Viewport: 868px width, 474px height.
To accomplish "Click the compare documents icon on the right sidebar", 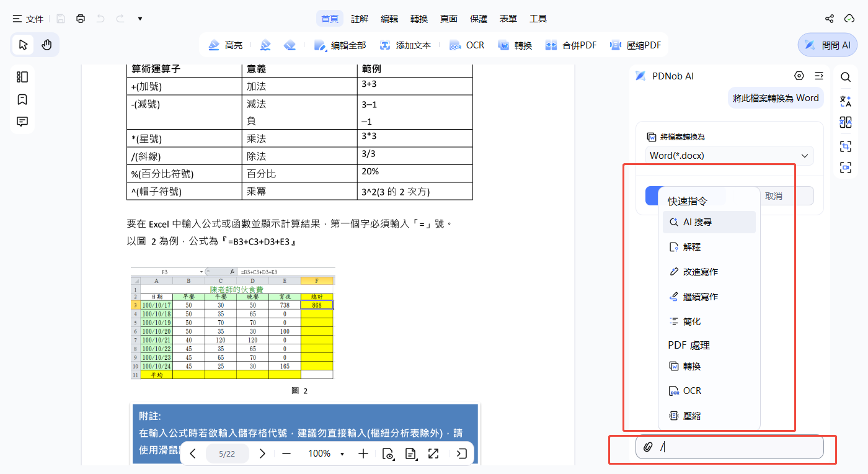I will coord(846,122).
